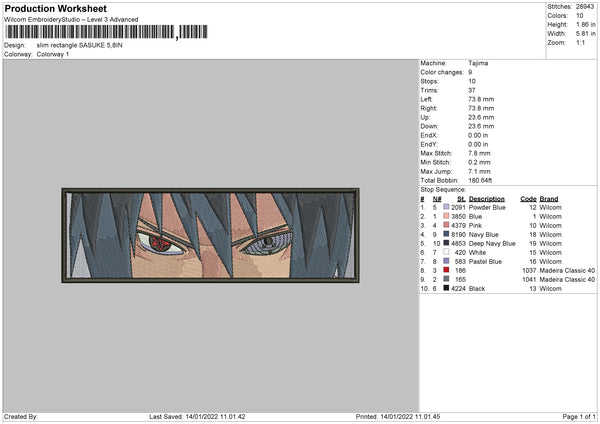Click the Pink 4379 color swatch

(x=446, y=225)
